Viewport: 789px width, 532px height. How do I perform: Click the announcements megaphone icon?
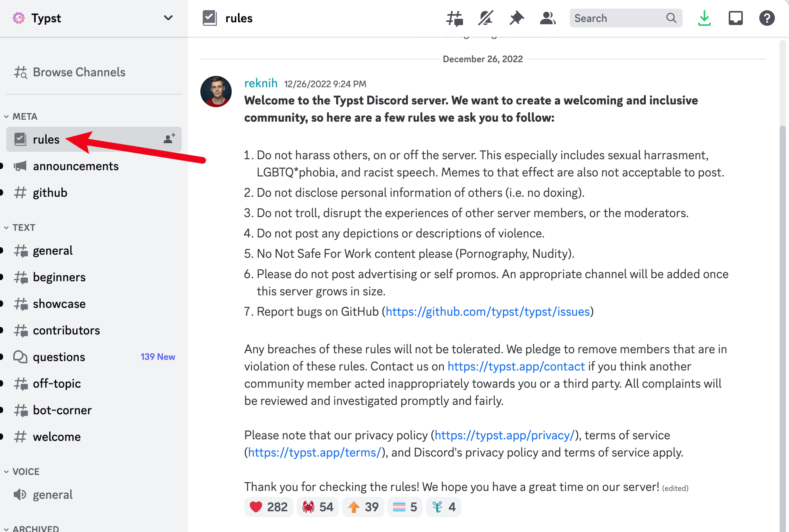(20, 166)
